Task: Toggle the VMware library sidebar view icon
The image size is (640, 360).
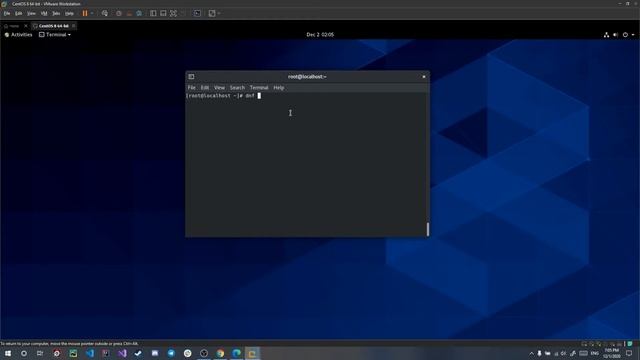Action: coord(153,13)
